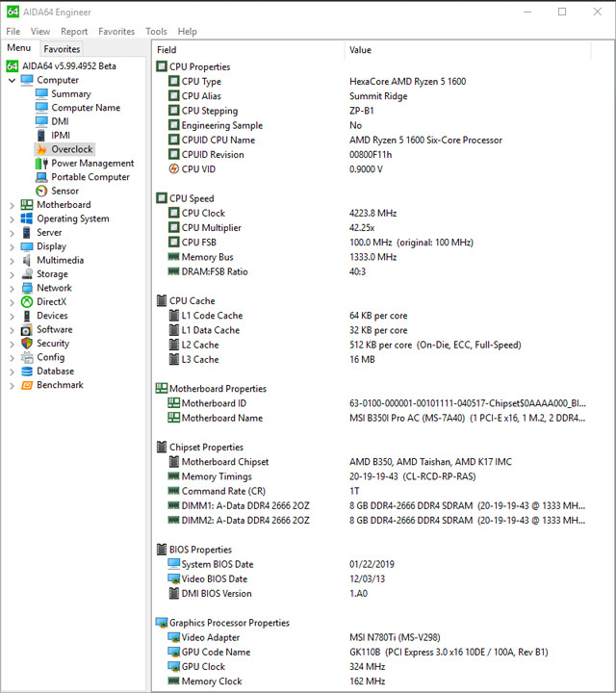Expand the Benchmark tree node

pos(12,385)
